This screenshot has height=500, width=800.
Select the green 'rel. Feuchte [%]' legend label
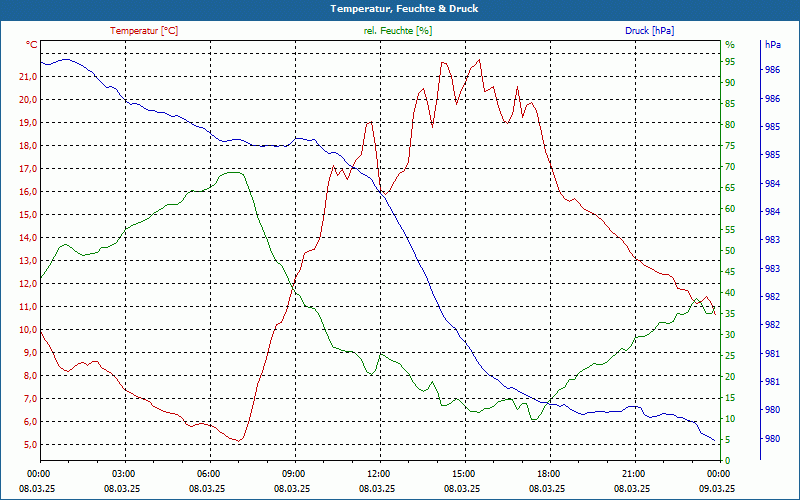coord(397,31)
